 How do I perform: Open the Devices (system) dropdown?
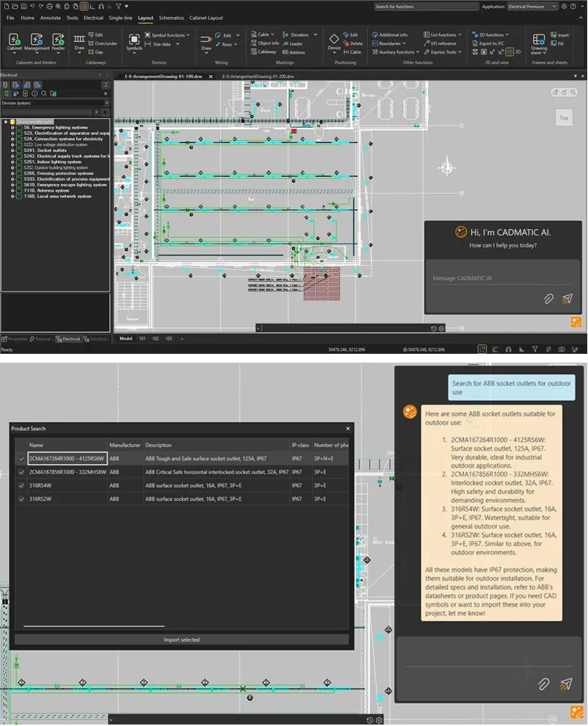tap(56, 104)
